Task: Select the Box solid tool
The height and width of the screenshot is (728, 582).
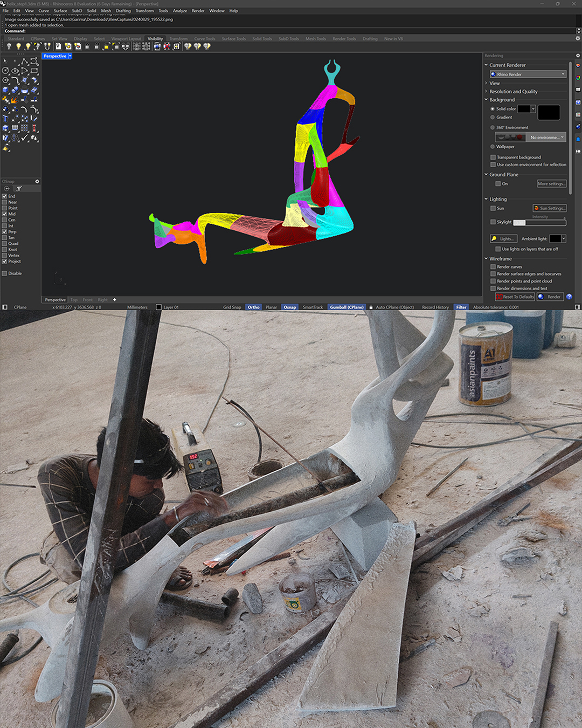Action: coord(5,90)
